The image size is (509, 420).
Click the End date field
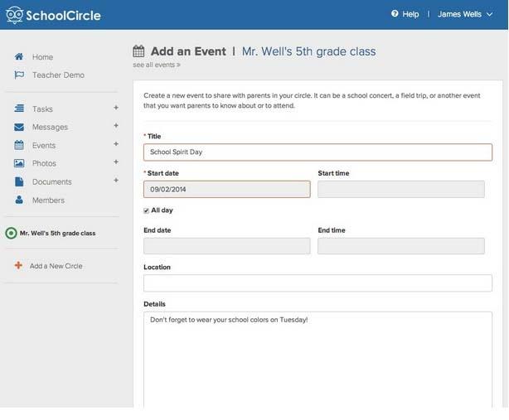(x=227, y=246)
